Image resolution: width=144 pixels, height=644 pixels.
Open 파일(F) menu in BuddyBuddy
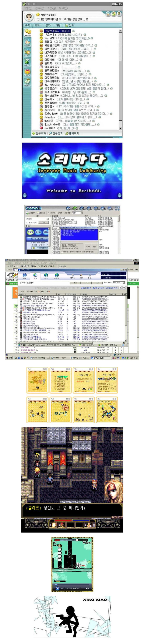28,8
